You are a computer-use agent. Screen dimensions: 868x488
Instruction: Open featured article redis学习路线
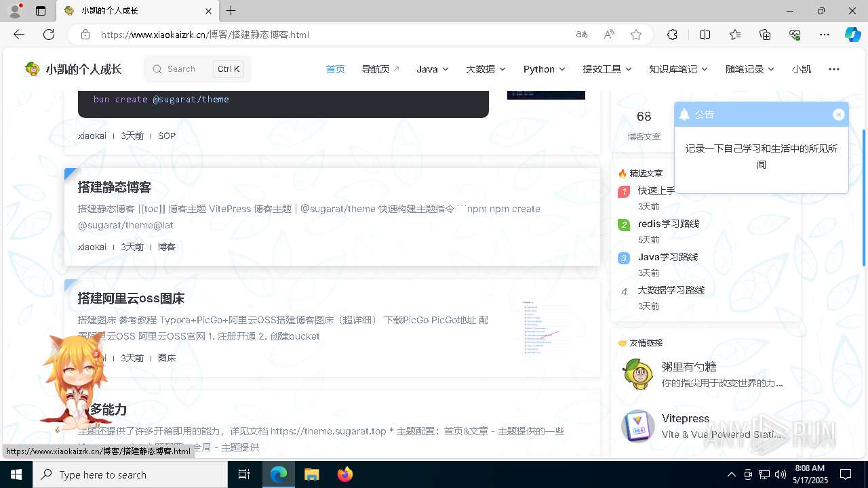(669, 224)
